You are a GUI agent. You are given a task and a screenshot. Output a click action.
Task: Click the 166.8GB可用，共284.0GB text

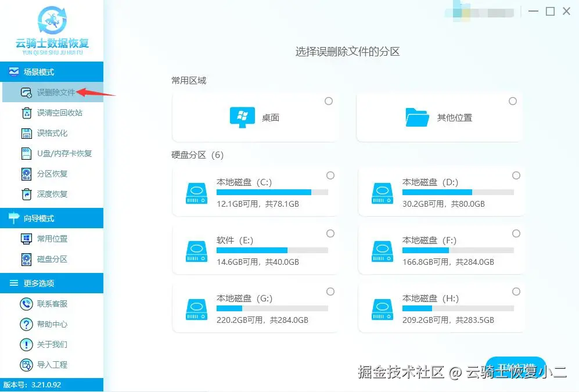pos(448,262)
